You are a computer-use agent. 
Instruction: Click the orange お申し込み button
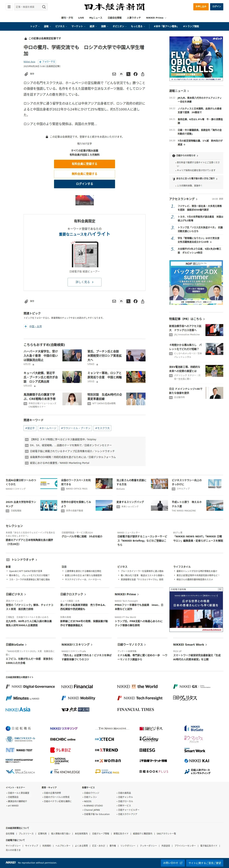click(x=201, y=6)
